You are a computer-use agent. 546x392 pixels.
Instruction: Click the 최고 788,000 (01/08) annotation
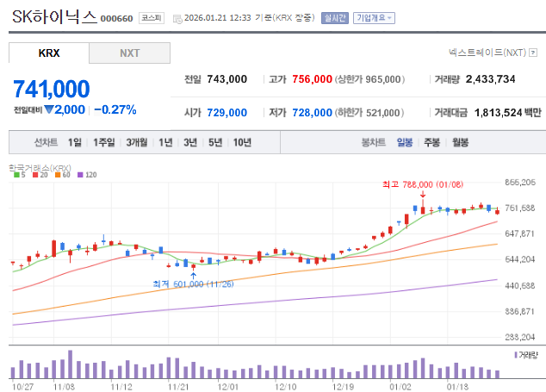point(423,184)
